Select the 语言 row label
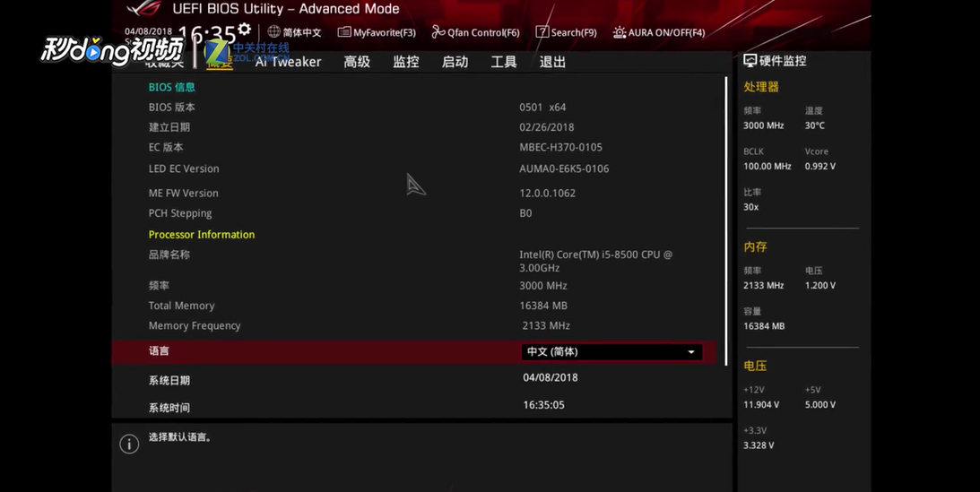980x492 pixels. (159, 351)
